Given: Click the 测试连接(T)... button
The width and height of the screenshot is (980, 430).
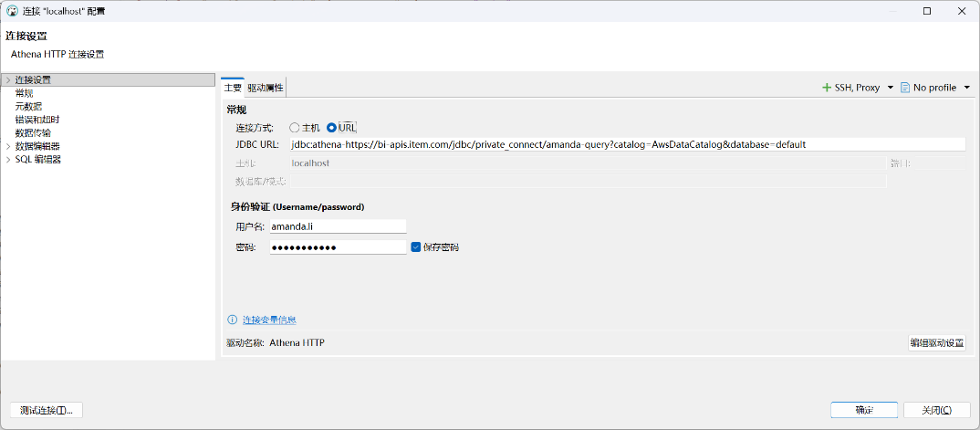Looking at the screenshot, I should 47,410.
